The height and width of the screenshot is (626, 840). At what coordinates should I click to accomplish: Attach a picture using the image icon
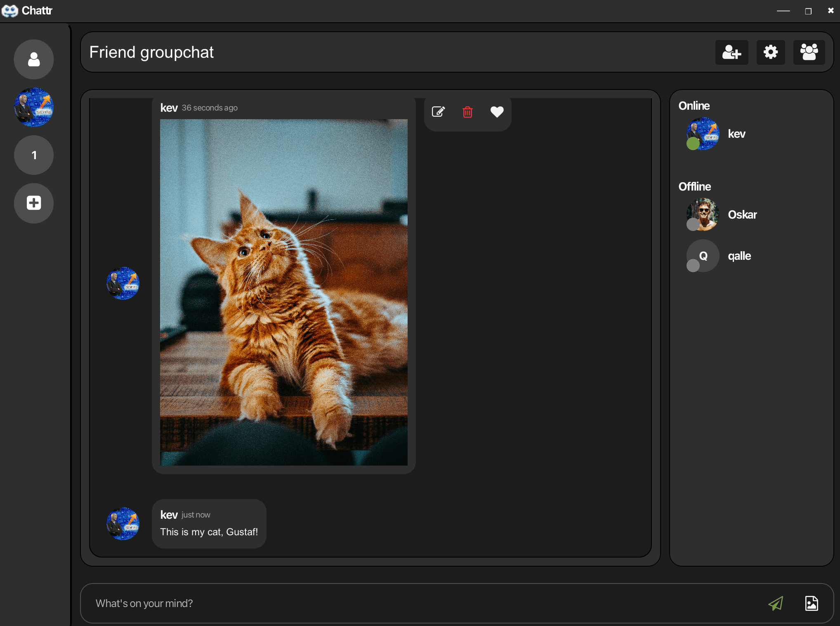pyautogui.click(x=811, y=603)
